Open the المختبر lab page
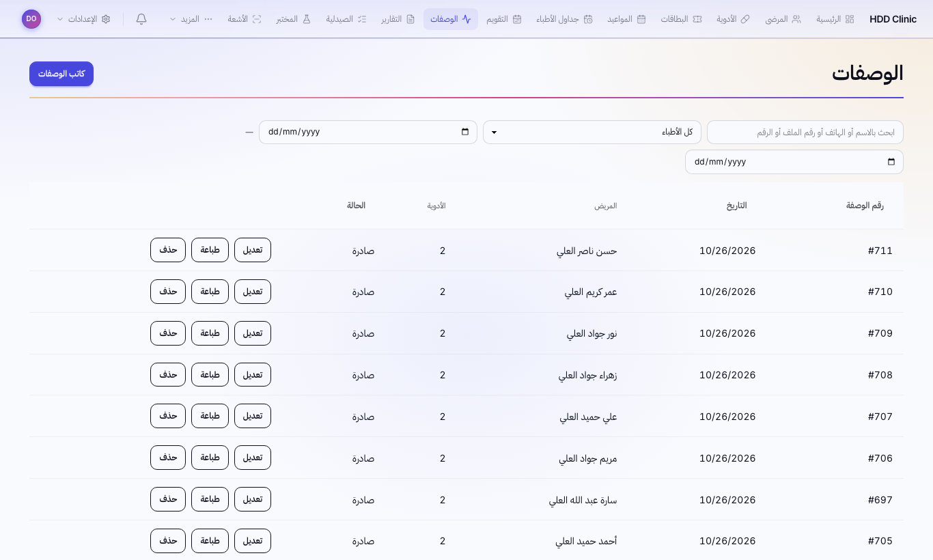 (294, 19)
